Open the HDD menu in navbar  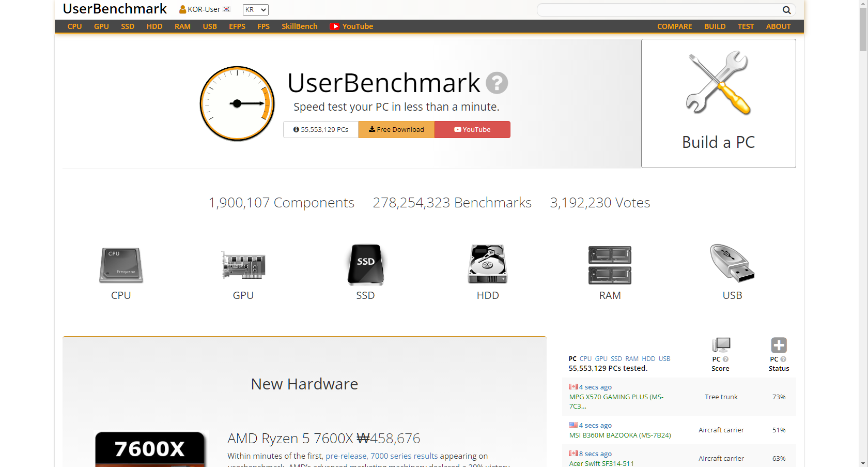[x=154, y=26]
